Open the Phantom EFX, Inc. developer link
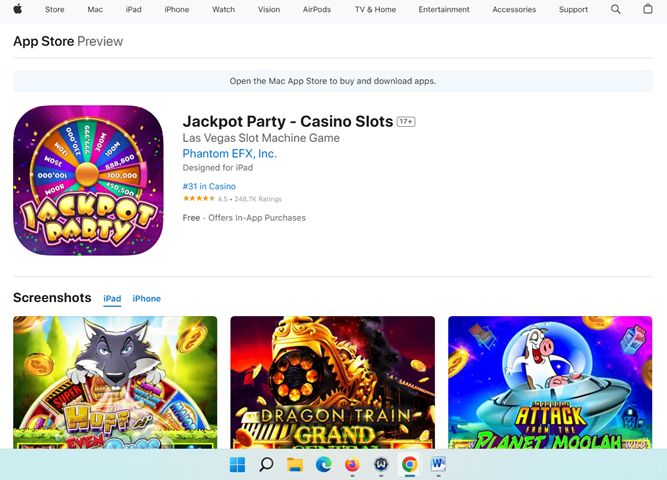The width and height of the screenshot is (667, 480). [230, 154]
